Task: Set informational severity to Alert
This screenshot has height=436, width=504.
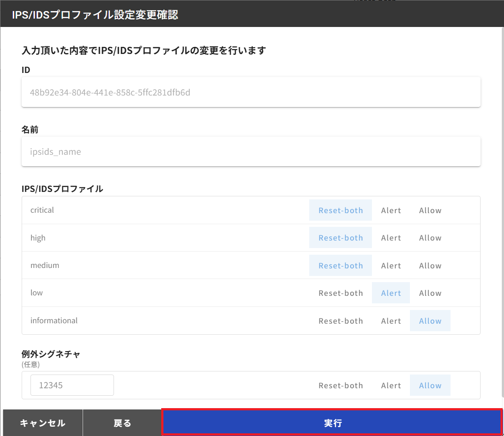Action: pyautogui.click(x=391, y=321)
